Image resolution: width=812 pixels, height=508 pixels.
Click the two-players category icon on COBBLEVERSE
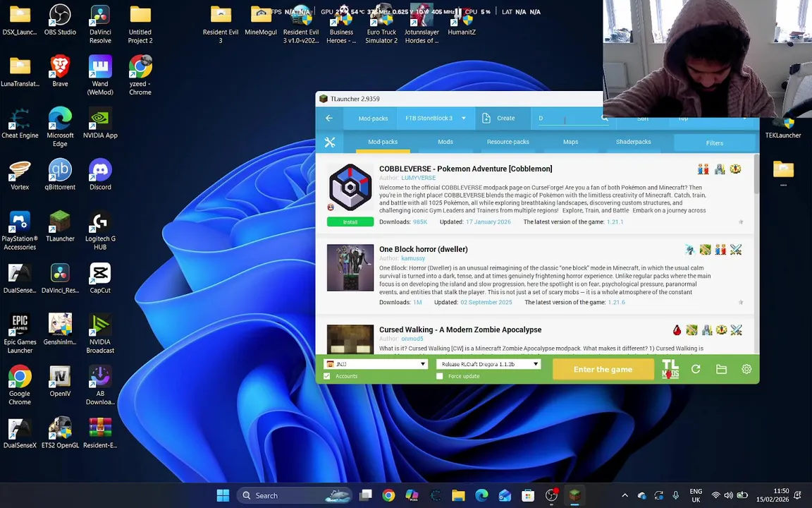pos(703,169)
